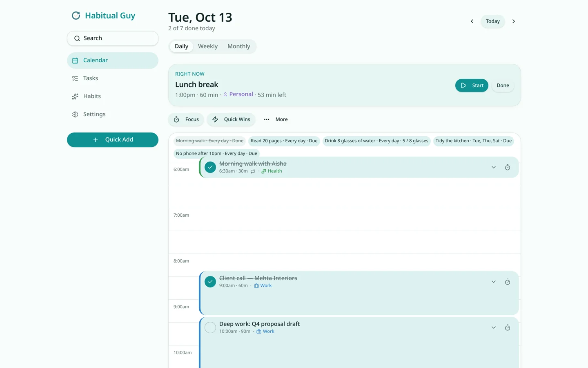Click "2 of 7 done today" text

pos(192,28)
